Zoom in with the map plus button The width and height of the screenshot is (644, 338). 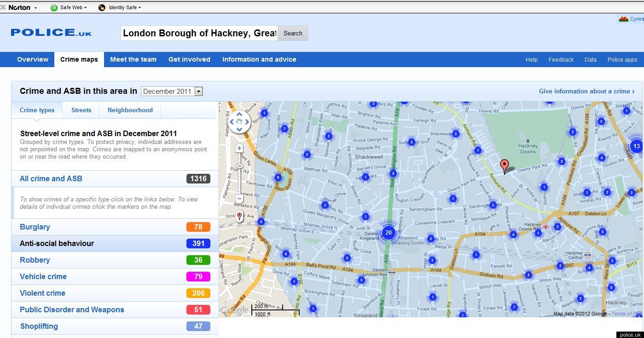(x=239, y=148)
